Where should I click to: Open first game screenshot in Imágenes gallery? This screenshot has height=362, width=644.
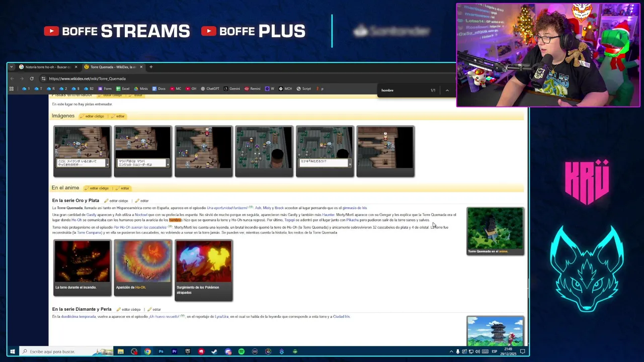(82, 148)
